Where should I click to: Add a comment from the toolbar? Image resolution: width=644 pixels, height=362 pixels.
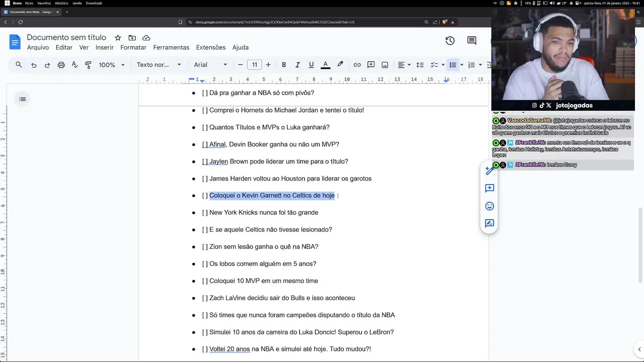click(x=371, y=65)
